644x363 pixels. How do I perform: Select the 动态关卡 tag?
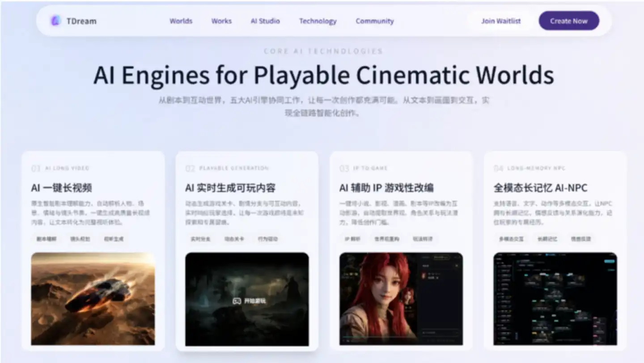coord(234,239)
